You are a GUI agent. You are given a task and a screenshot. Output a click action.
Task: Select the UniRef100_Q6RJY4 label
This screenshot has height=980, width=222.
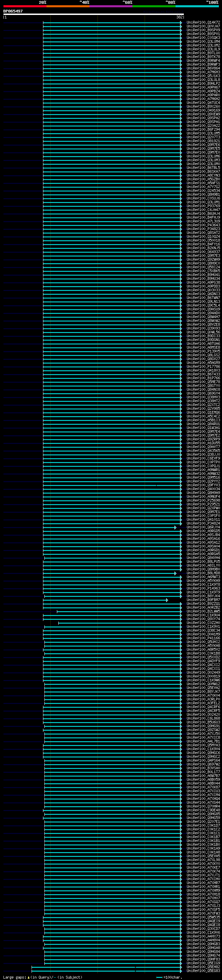[x=203, y=527]
